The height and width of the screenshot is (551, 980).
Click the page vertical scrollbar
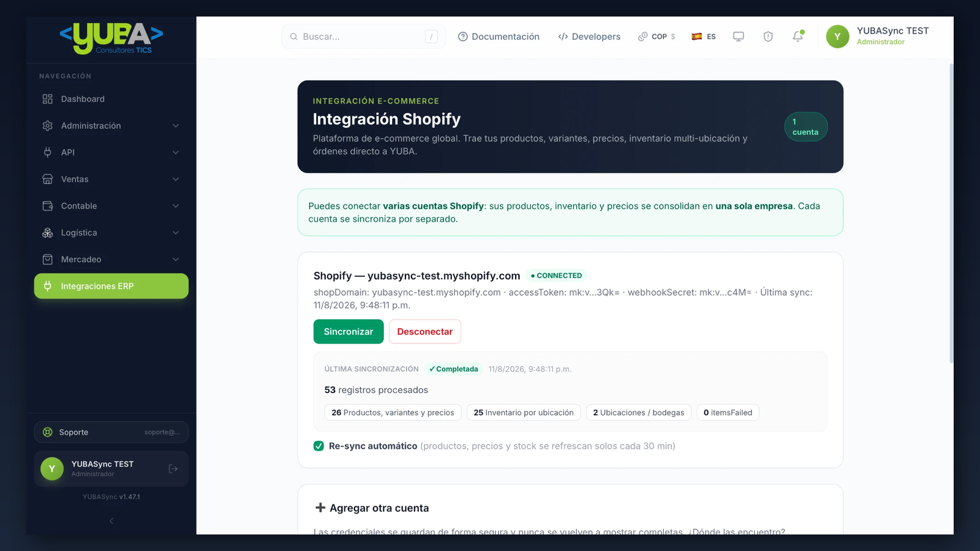[951, 213]
